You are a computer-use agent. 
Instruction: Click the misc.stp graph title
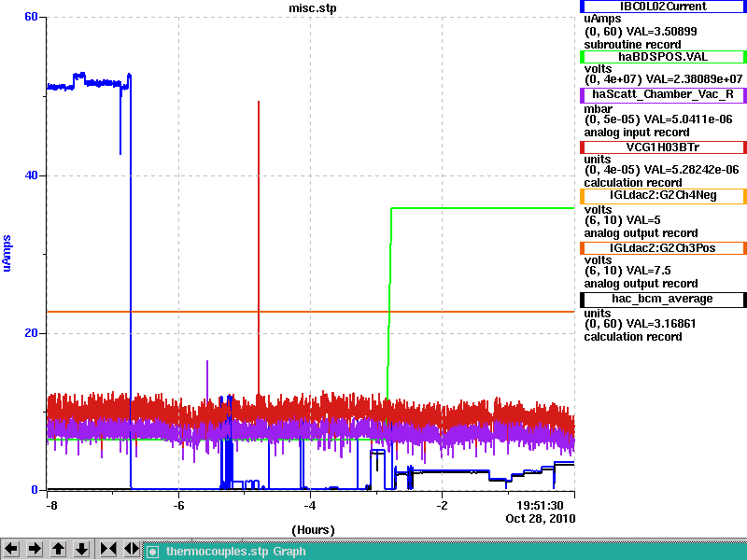pyautogui.click(x=313, y=8)
